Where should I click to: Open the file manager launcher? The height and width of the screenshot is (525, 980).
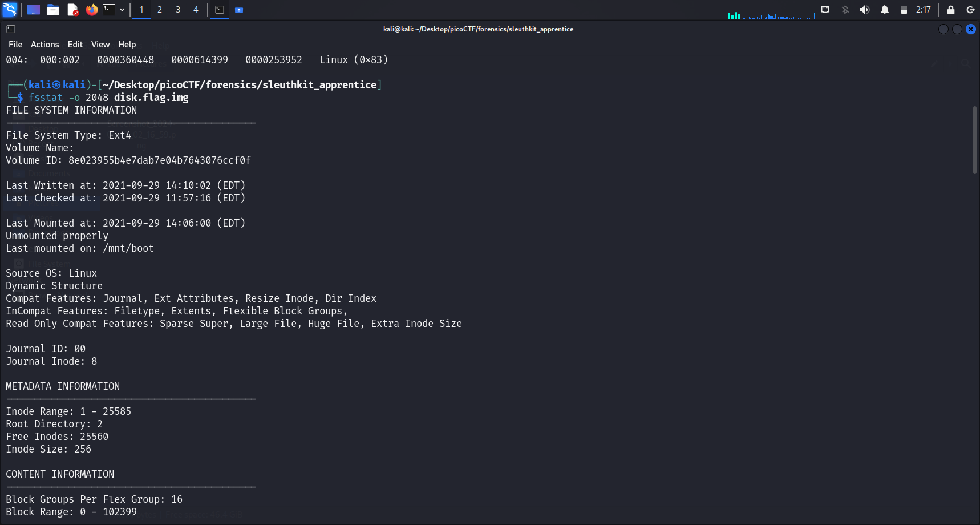tap(53, 10)
